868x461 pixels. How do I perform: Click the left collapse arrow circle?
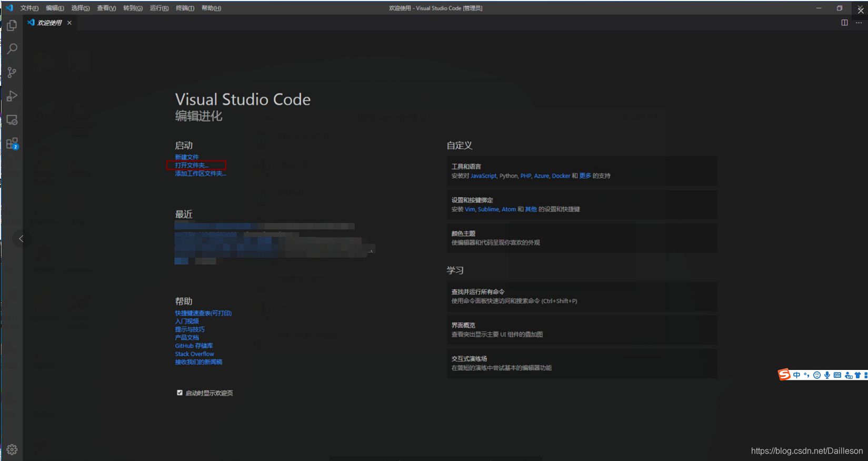pyautogui.click(x=21, y=239)
